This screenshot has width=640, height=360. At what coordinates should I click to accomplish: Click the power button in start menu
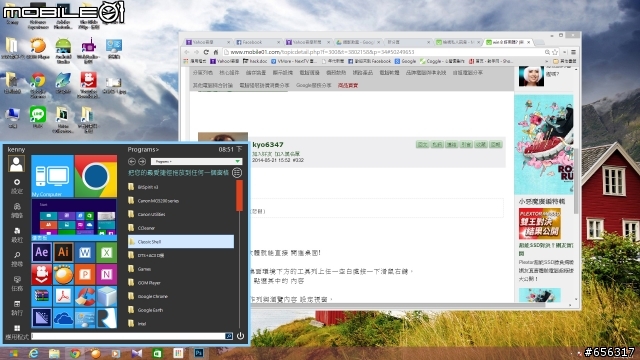(240, 336)
